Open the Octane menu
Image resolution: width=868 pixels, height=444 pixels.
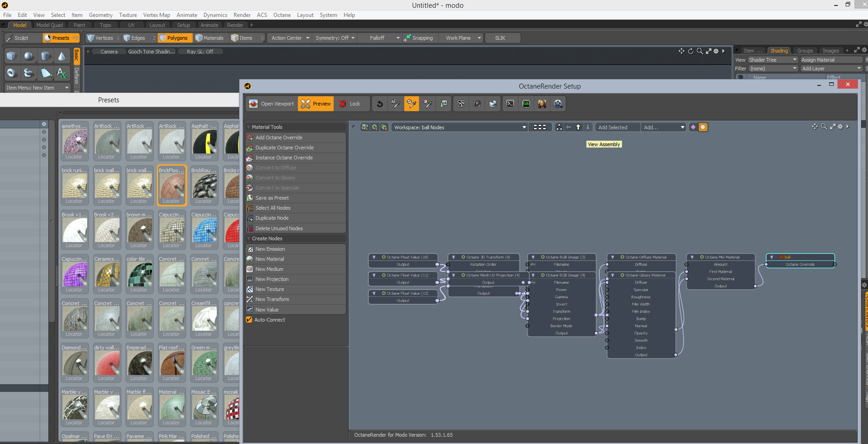click(x=282, y=15)
